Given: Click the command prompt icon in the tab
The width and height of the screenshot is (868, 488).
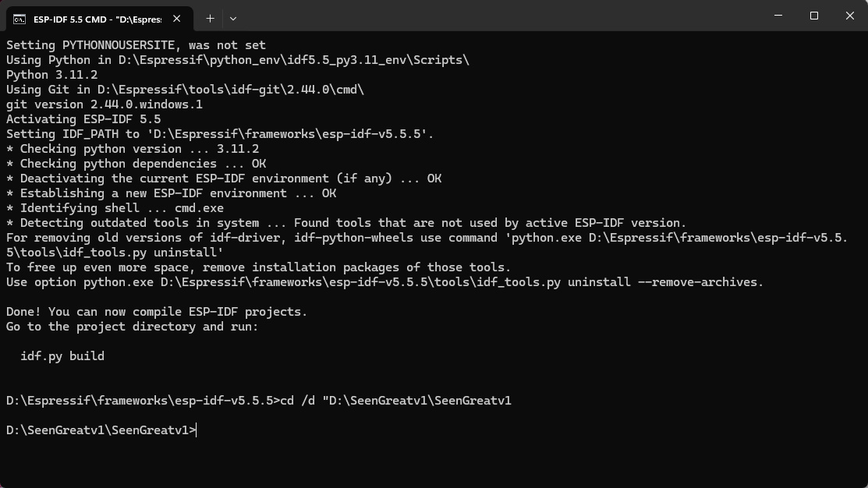Looking at the screenshot, I should coord(19,19).
